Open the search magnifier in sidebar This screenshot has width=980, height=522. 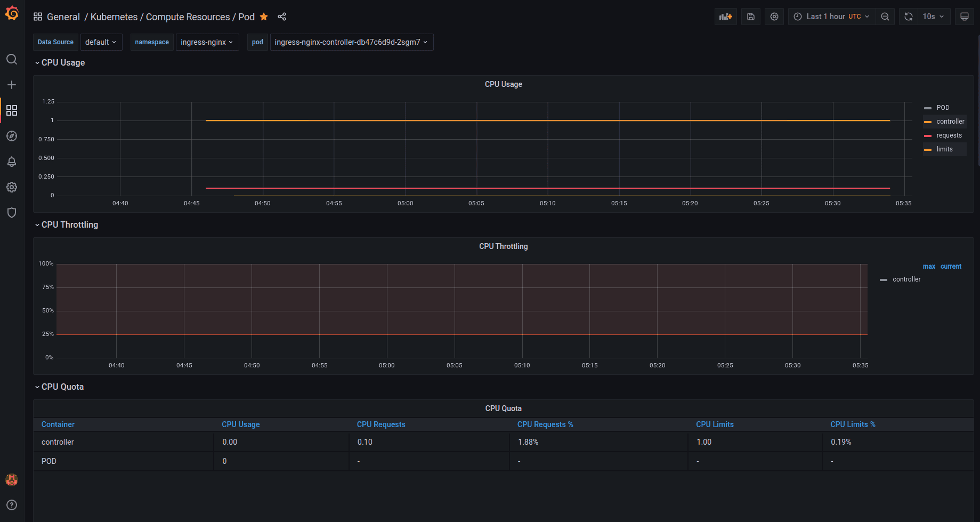12,59
